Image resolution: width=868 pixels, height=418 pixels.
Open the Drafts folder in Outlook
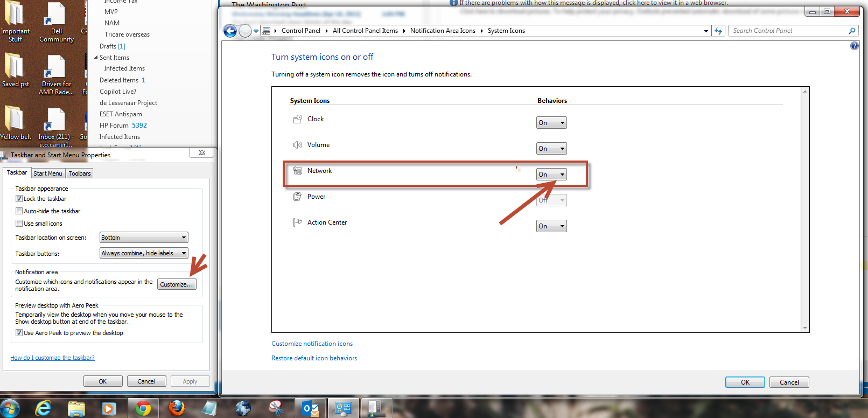113,46
